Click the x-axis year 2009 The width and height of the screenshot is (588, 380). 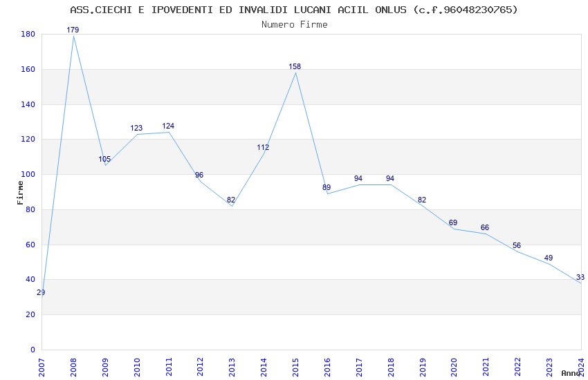[105, 367]
